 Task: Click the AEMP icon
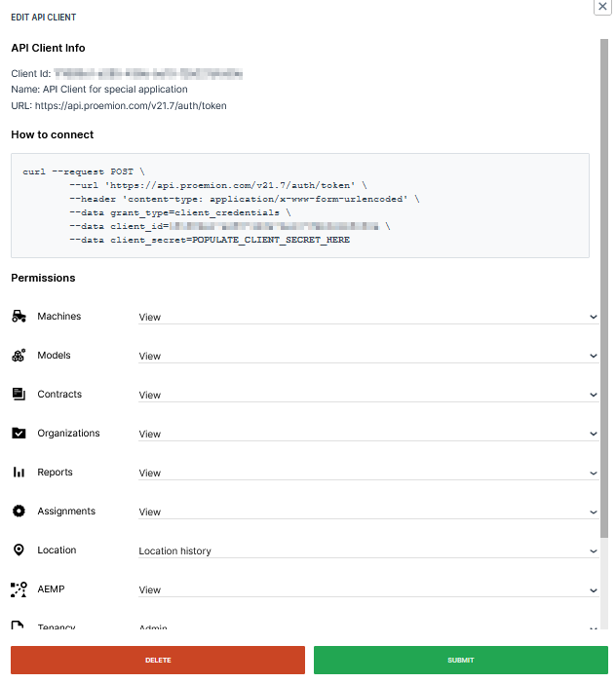tap(19, 589)
